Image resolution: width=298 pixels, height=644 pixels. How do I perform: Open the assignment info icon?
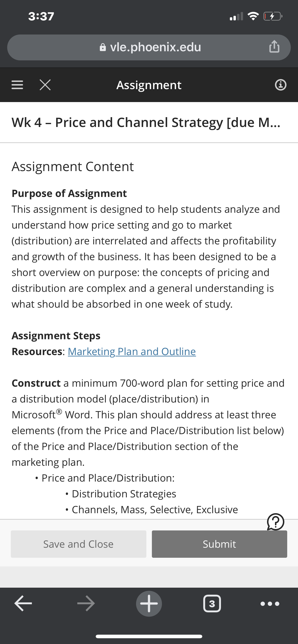tap(280, 85)
